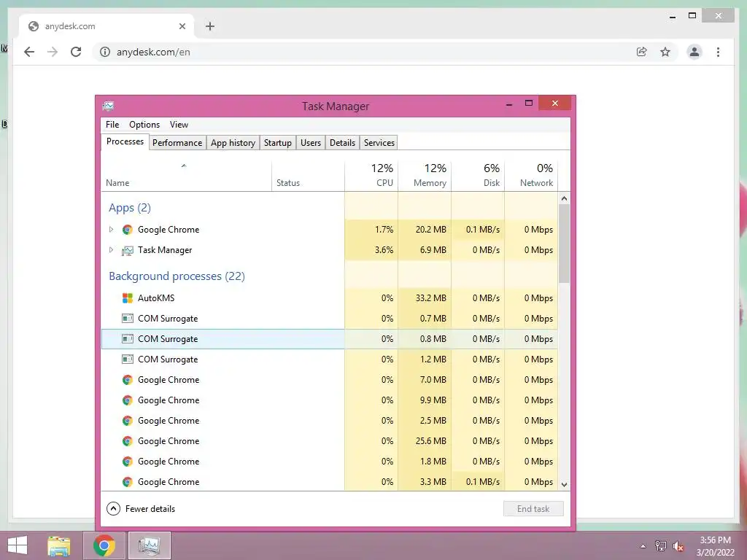View site information icon in address bar
Viewport: 747px width, 560px height.
[x=105, y=52]
